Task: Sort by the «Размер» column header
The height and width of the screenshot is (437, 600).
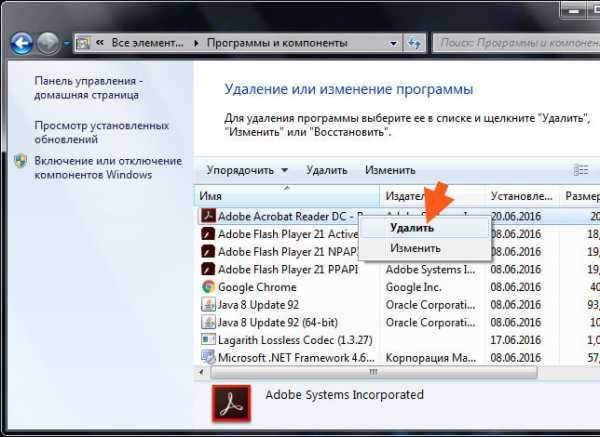Action: tap(580, 196)
